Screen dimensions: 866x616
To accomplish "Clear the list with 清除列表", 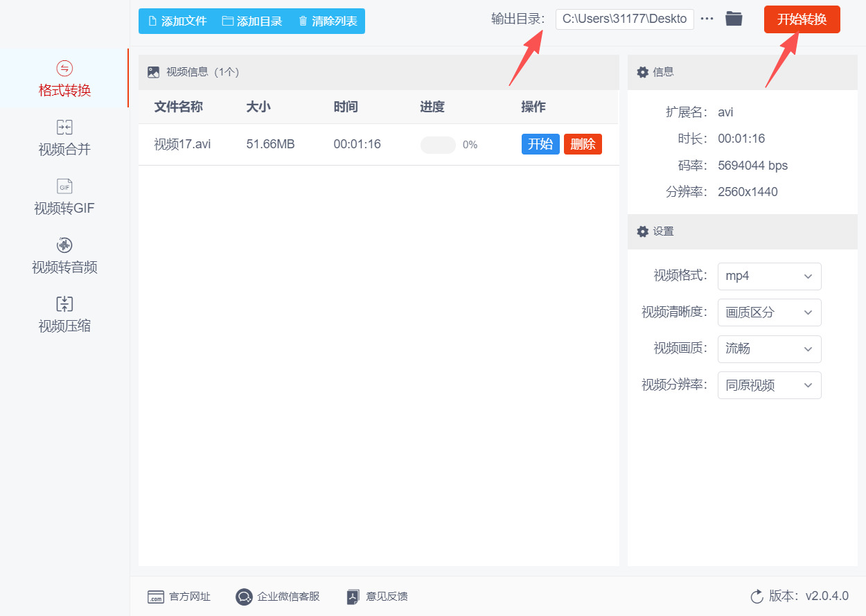I will pyautogui.click(x=326, y=21).
